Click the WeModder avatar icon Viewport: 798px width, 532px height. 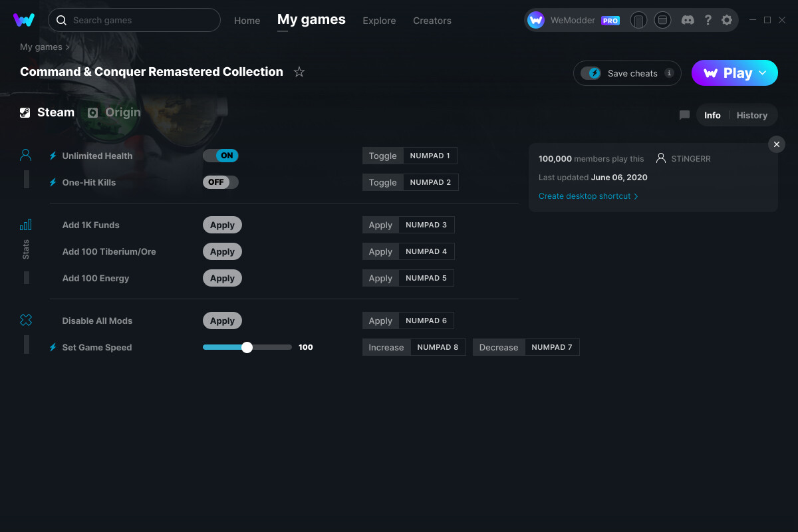(536, 20)
